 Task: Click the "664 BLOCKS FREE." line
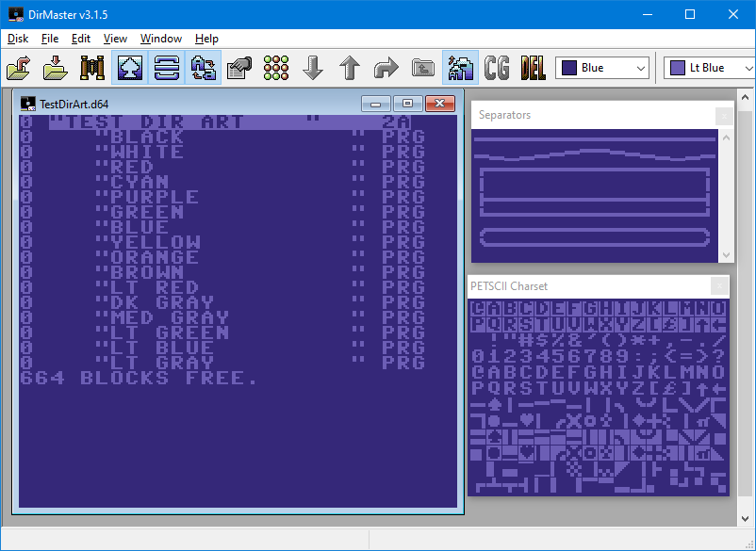pos(139,378)
